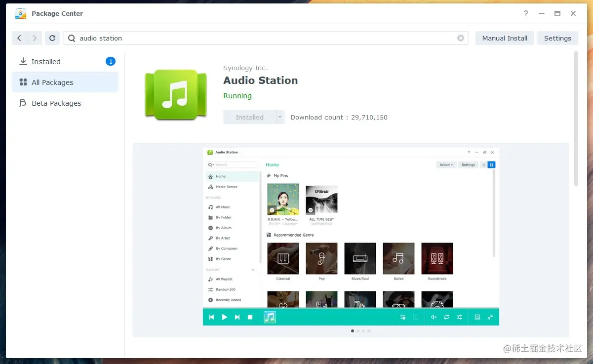The height and width of the screenshot is (364, 593).
Task: Enable repeat playback mode
Action: [446, 317]
